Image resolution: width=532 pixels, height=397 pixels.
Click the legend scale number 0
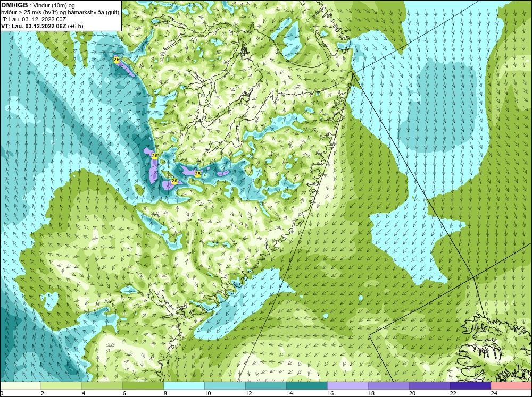(2, 393)
